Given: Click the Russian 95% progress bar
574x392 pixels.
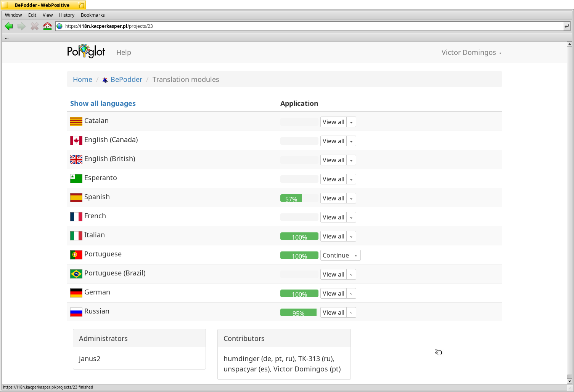Looking at the screenshot, I should [x=299, y=312].
